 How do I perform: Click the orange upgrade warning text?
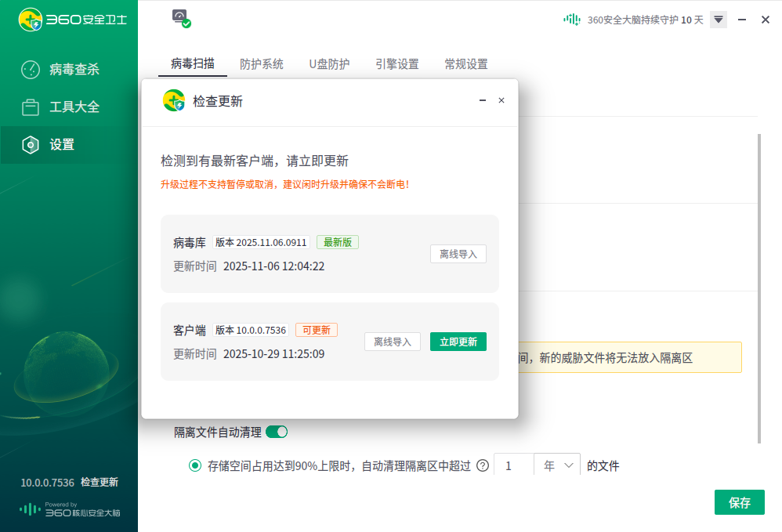pos(284,184)
